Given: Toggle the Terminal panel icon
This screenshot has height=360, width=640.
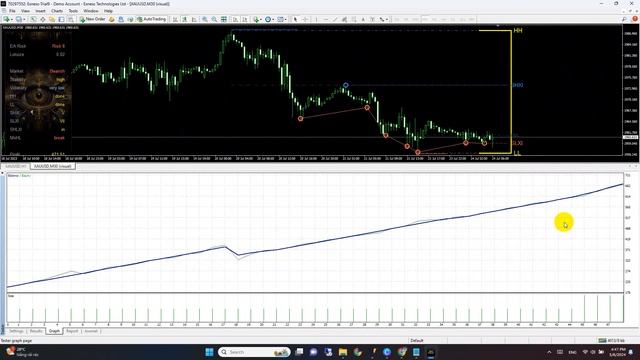Looking at the screenshot, I should pos(61,19).
